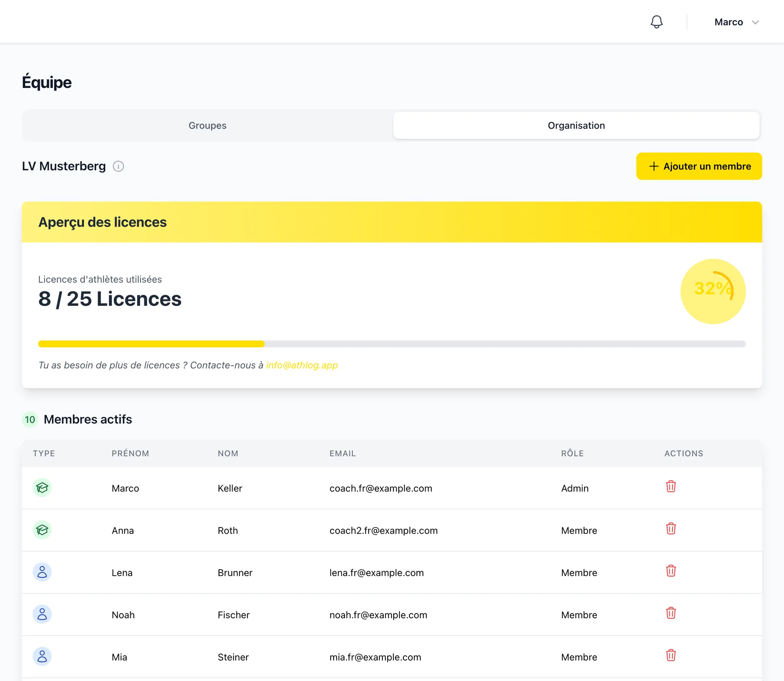Delete member Marco Keller
The height and width of the screenshot is (681, 784).
click(671, 486)
